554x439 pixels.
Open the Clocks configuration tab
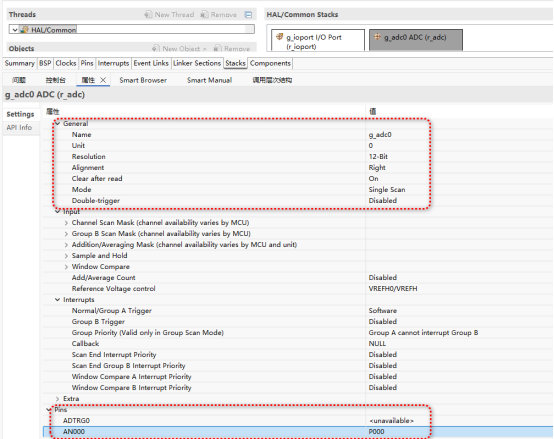click(x=66, y=63)
